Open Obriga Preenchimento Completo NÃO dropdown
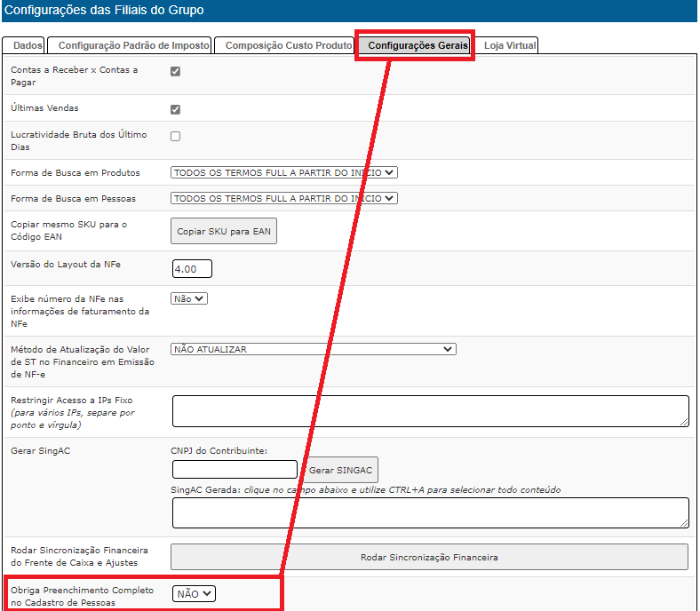Viewport: 700px width, 611px height. tap(194, 593)
